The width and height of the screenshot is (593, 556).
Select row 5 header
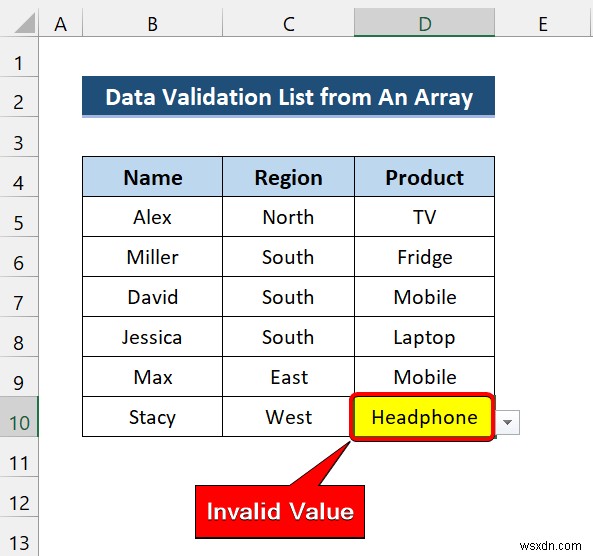(19, 217)
